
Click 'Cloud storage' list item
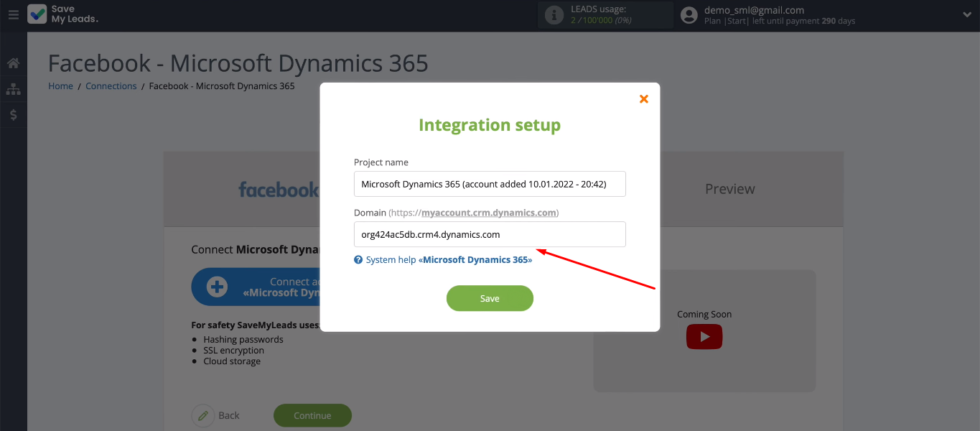(x=232, y=361)
